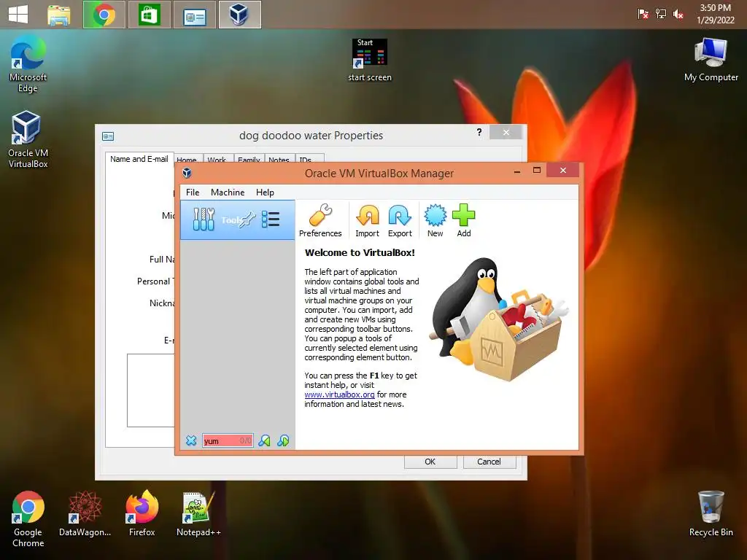Select the Google Chrome desktop shortcut

[28, 519]
